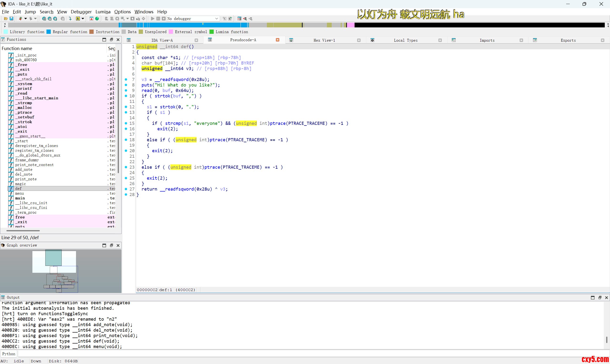Viewport: 610px width, 364px height.
Task: Click the save database floppy icon
Action: tap(11, 19)
